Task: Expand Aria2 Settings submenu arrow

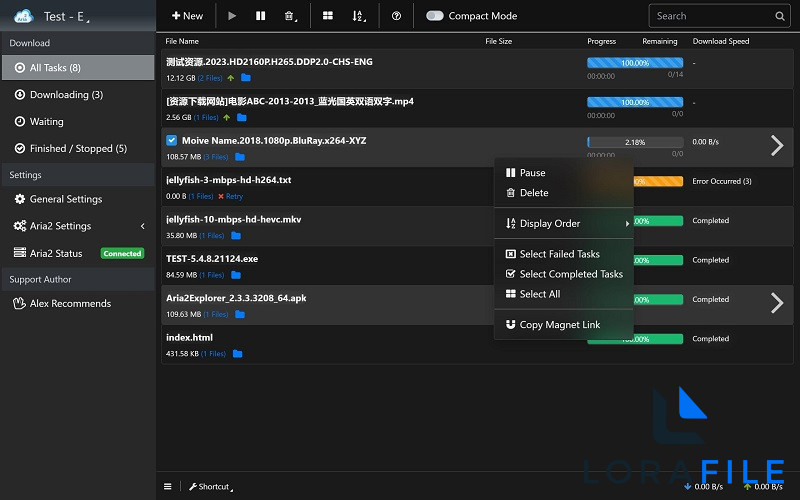Action: pos(142,226)
